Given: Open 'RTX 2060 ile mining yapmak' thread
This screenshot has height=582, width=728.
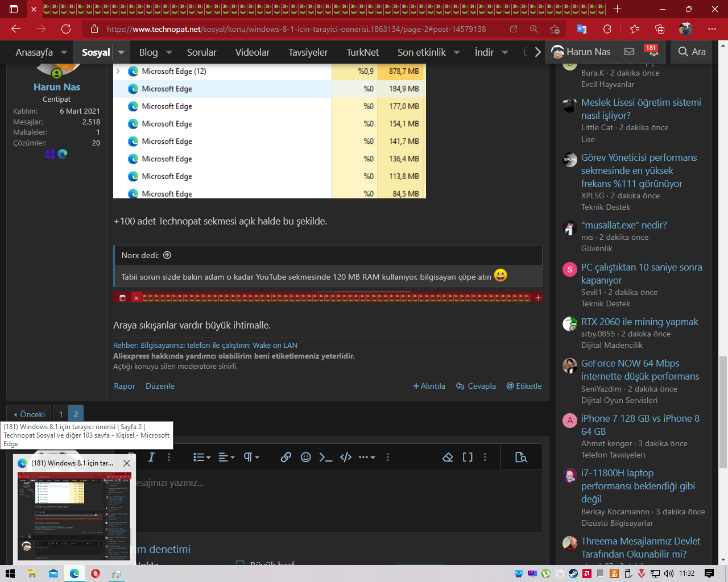Looking at the screenshot, I should (640, 322).
